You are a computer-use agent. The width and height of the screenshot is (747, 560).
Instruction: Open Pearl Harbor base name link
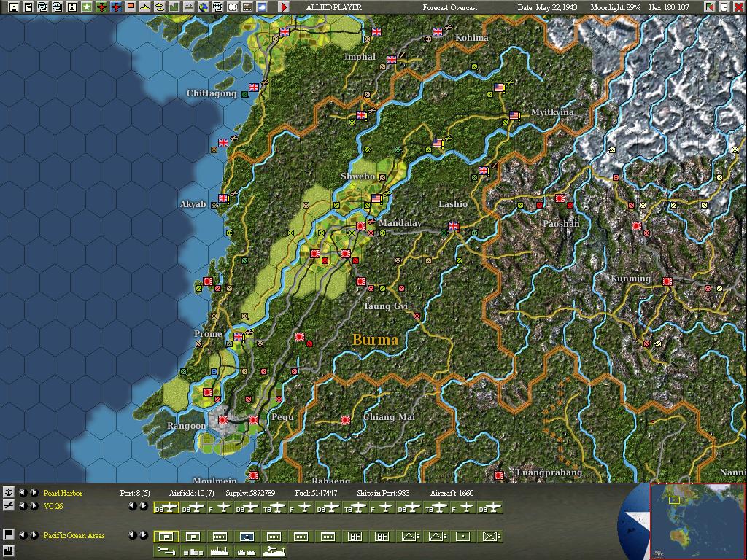coord(63,493)
